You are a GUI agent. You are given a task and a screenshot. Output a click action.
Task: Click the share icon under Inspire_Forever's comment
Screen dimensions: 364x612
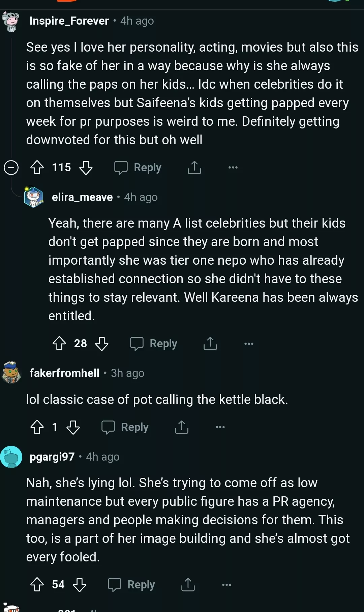pos(194,167)
